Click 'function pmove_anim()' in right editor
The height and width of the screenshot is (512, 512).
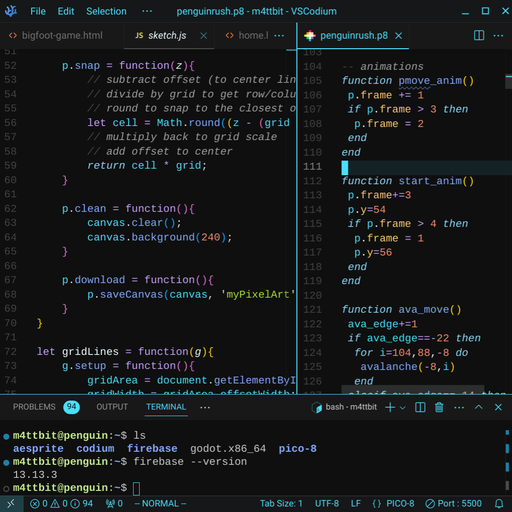[408, 81]
